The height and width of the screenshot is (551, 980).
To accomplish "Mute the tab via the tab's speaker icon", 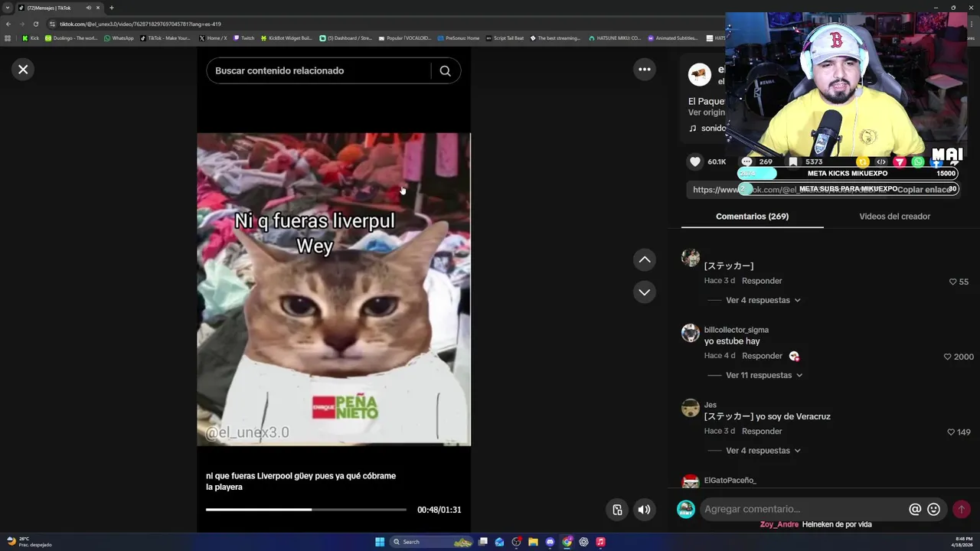I will [x=89, y=8].
